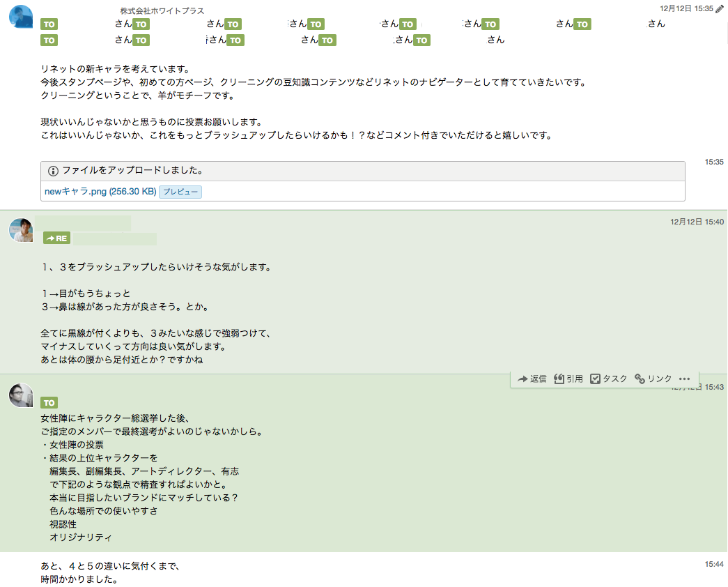
Task: Click the line リネットの新キャラを考えています。
Action: tap(116, 69)
